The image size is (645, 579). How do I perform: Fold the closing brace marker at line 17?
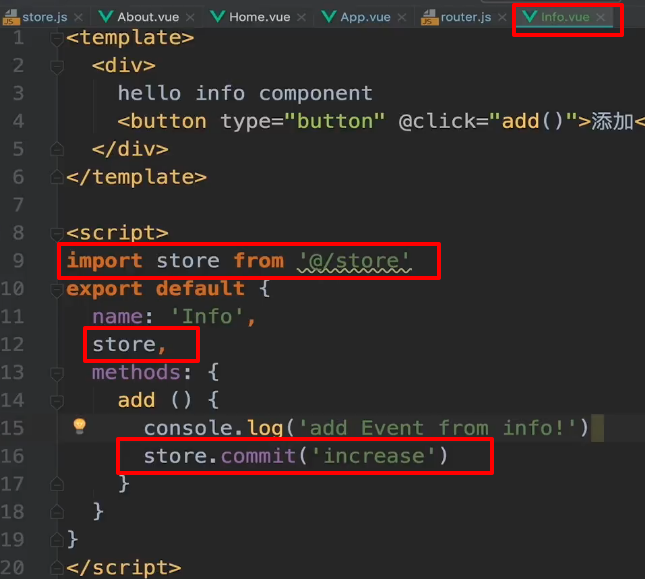(x=57, y=484)
